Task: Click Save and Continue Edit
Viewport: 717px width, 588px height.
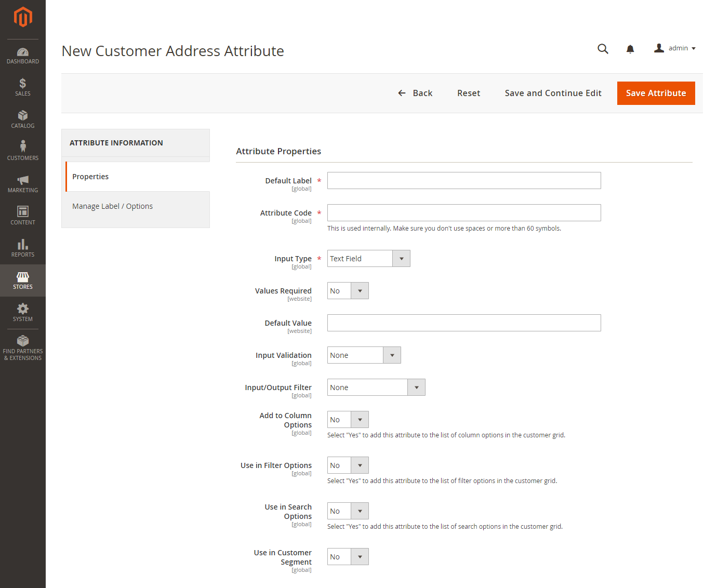Action: click(553, 93)
